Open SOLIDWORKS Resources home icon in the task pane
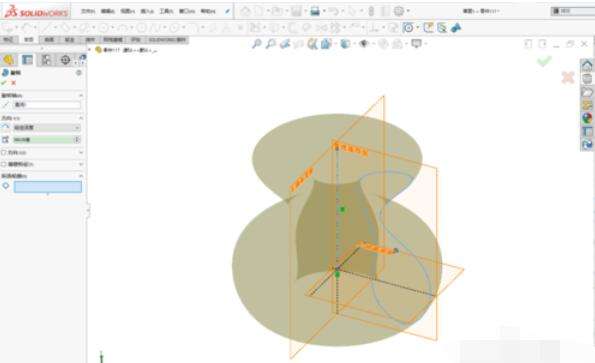Image resolution: width=595 pixels, height=363 pixels. 587,65
